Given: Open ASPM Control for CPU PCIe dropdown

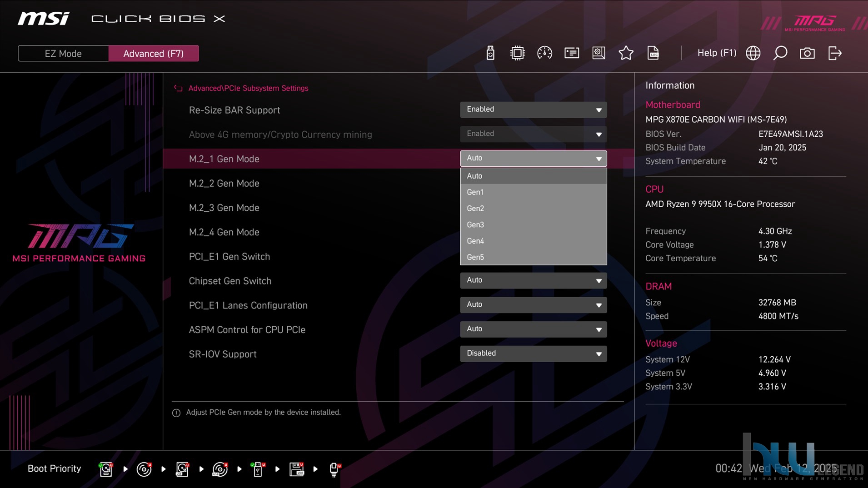Looking at the screenshot, I should (533, 329).
